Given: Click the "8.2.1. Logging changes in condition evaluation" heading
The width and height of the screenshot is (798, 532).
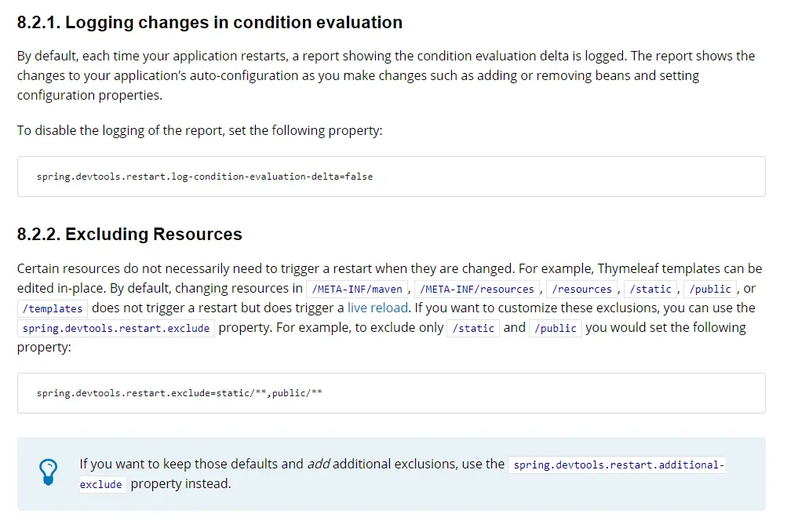Looking at the screenshot, I should (x=210, y=23).
